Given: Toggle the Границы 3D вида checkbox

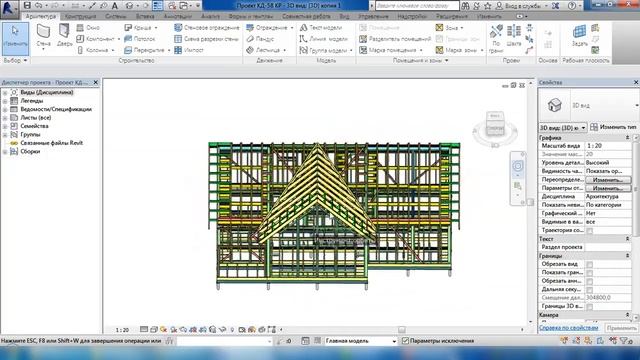Looking at the screenshot, I should tap(589, 307).
